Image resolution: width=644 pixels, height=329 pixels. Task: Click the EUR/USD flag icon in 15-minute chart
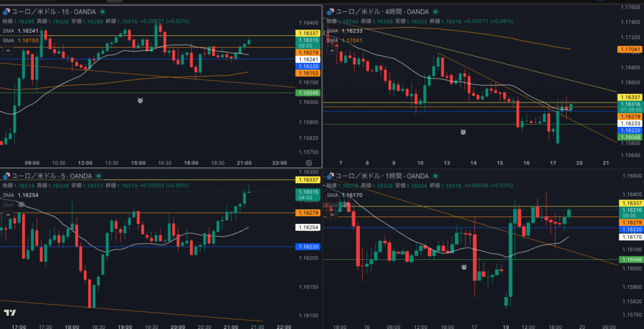[x=5, y=11]
